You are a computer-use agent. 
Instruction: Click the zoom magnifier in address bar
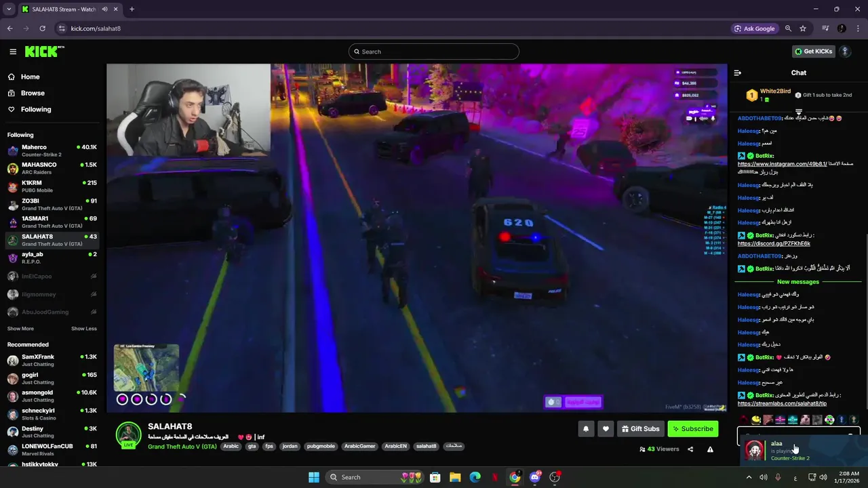click(788, 28)
